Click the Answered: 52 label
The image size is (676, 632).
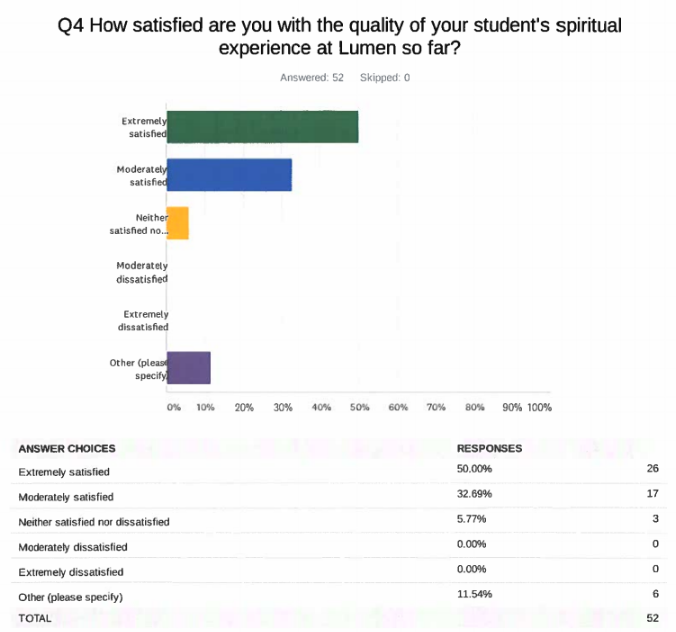(312, 78)
